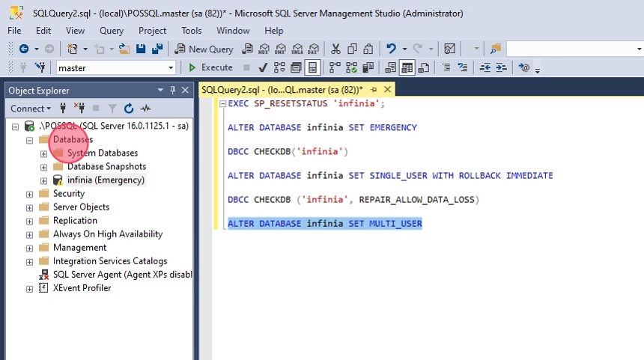Switch to Results to Text
Screen dimensions: 644x360
(x=391, y=67)
